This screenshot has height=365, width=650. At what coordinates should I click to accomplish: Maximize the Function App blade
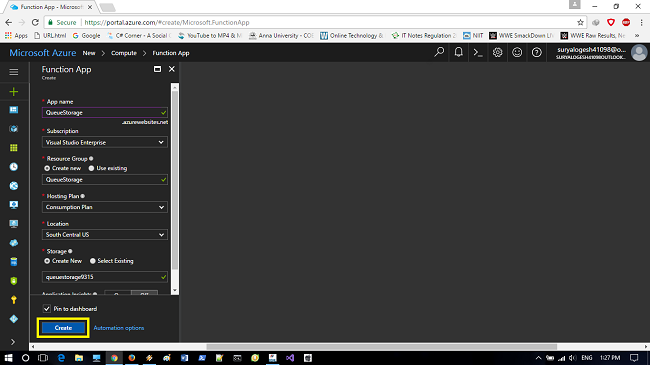[x=158, y=69]
